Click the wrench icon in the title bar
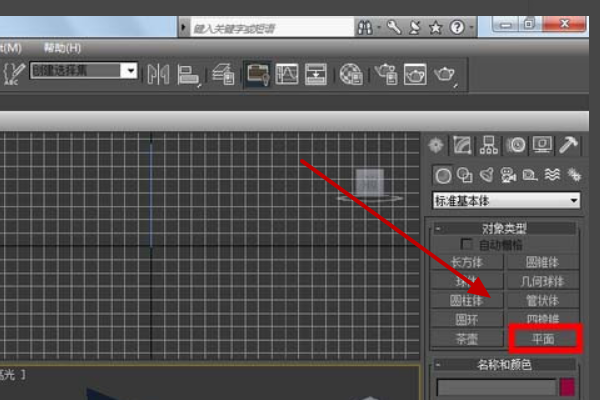 click(x=393, y=27)
